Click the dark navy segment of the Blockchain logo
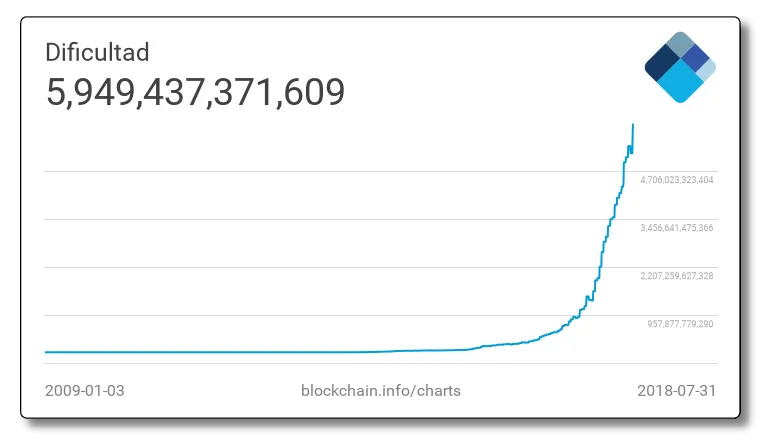Image resolution: width=776 pixels, height=445 pixels. click(x=660, y=63)
